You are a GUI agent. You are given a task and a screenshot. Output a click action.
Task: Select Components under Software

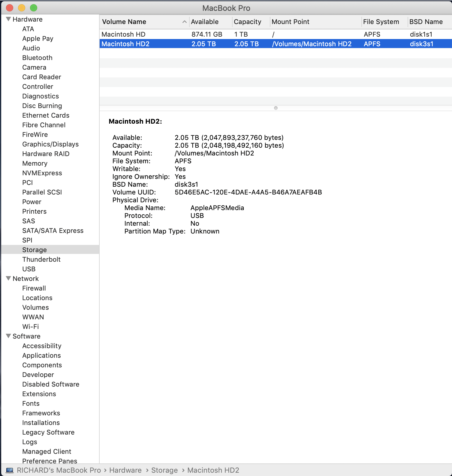pos(42,365)
